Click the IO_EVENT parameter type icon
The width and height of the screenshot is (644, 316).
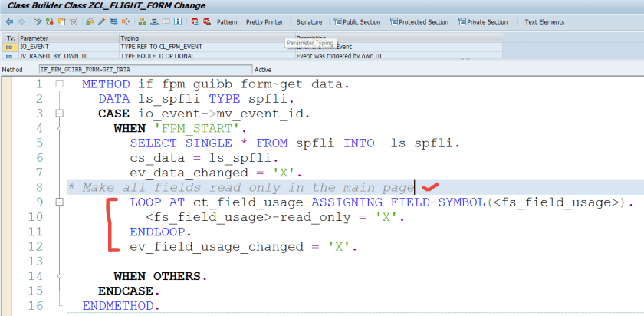coord(9,47)
